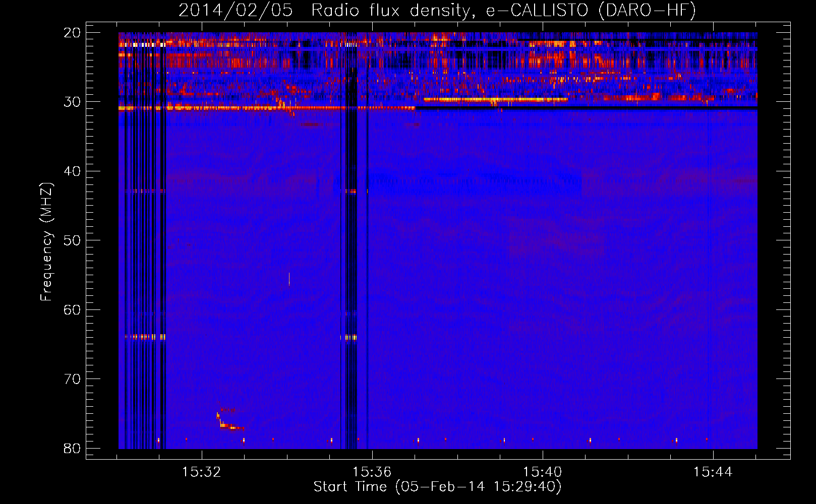Click the bright yellow band near 30 MHz after 15:37

(496, 99)
